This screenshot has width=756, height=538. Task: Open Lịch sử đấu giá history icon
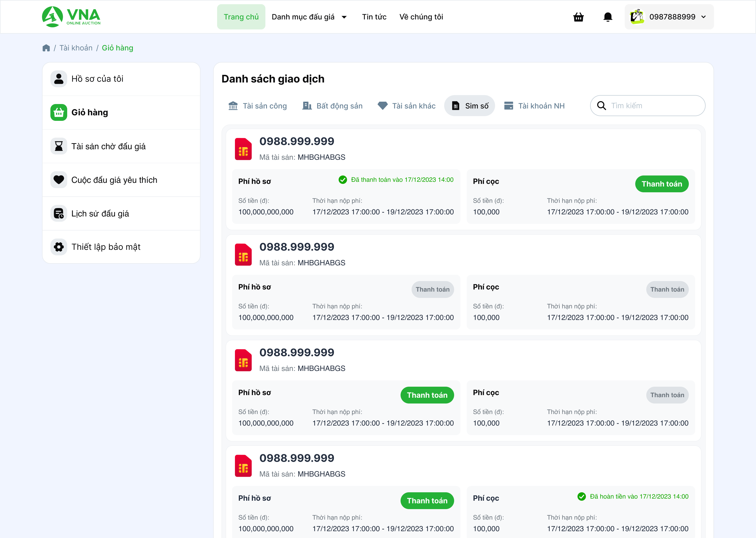pos(59,213)
